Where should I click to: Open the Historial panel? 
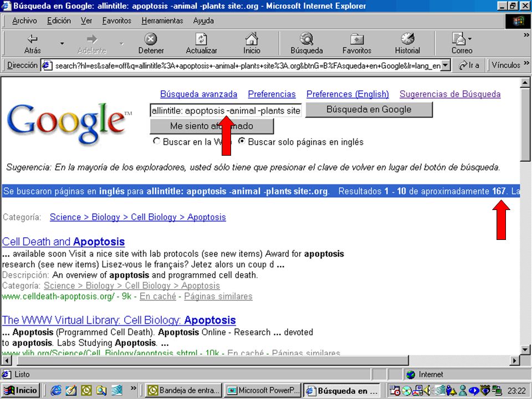(x=407, y=43)
